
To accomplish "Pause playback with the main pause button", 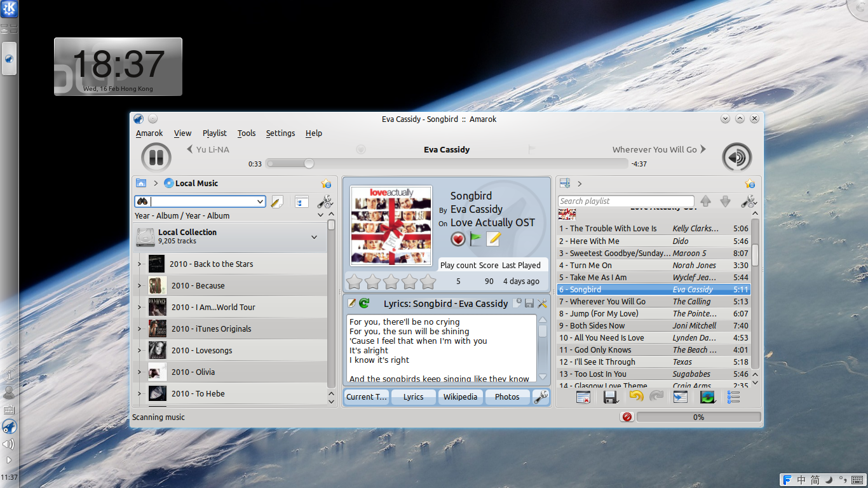I will tap(156, 156).
